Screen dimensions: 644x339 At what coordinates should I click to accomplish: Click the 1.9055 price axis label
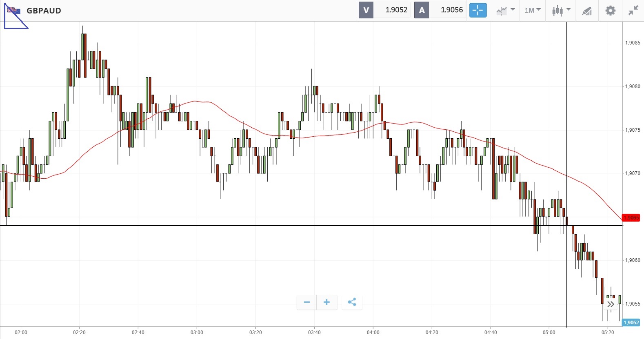633,304
